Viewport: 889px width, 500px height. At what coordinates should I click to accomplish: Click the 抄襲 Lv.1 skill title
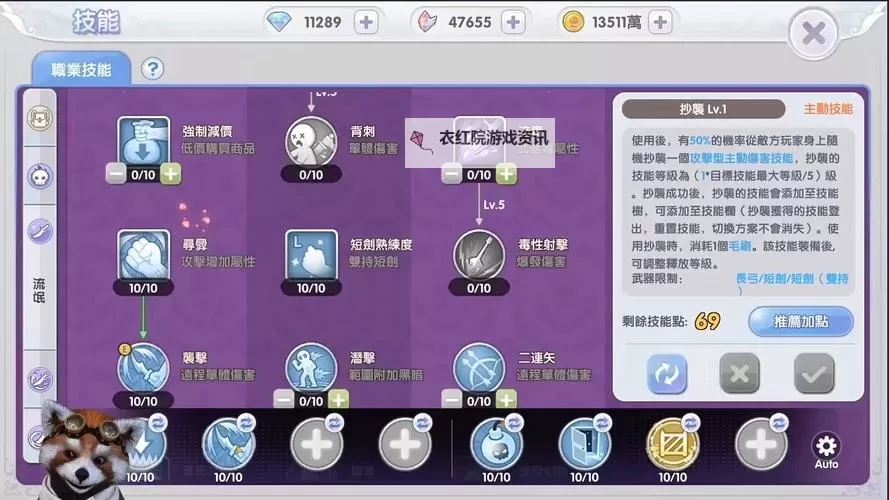tap(703, 109)
